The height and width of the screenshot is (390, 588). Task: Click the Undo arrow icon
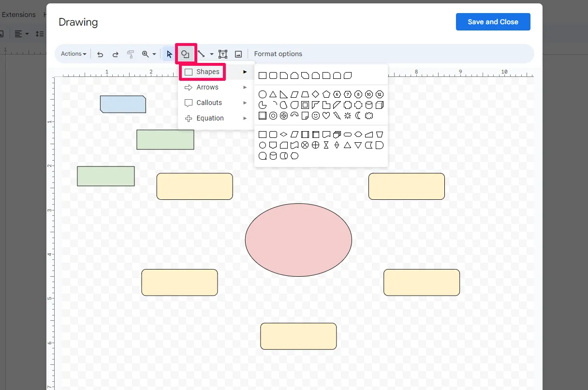pyautogui.click(x=100, y=54)
